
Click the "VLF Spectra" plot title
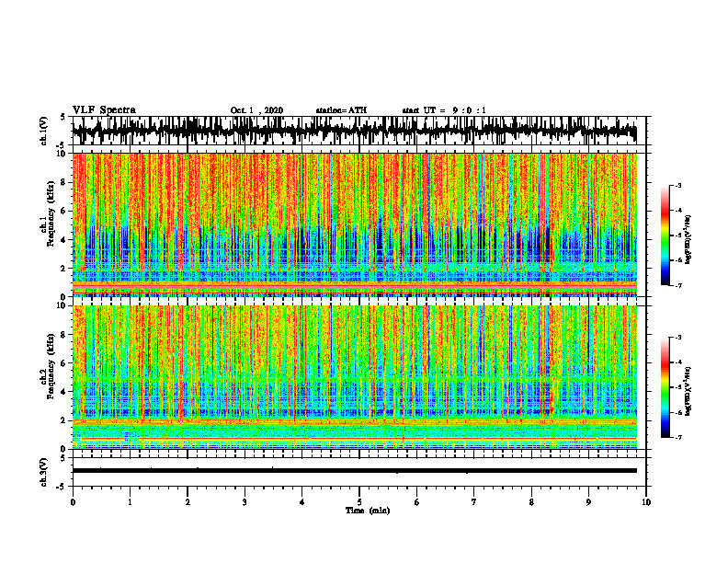click(x=104, y=110)
